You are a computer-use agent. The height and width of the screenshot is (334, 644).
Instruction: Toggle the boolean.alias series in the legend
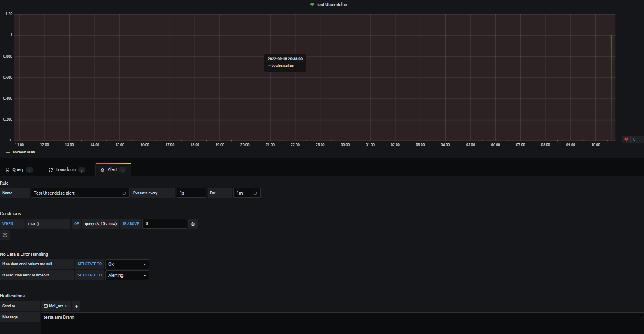point(23,152)
